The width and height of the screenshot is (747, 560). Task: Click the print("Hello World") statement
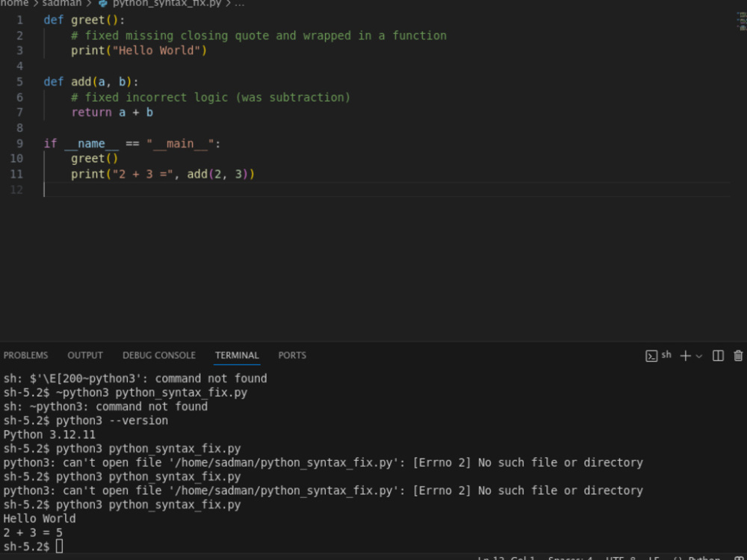tap(139, 51)
